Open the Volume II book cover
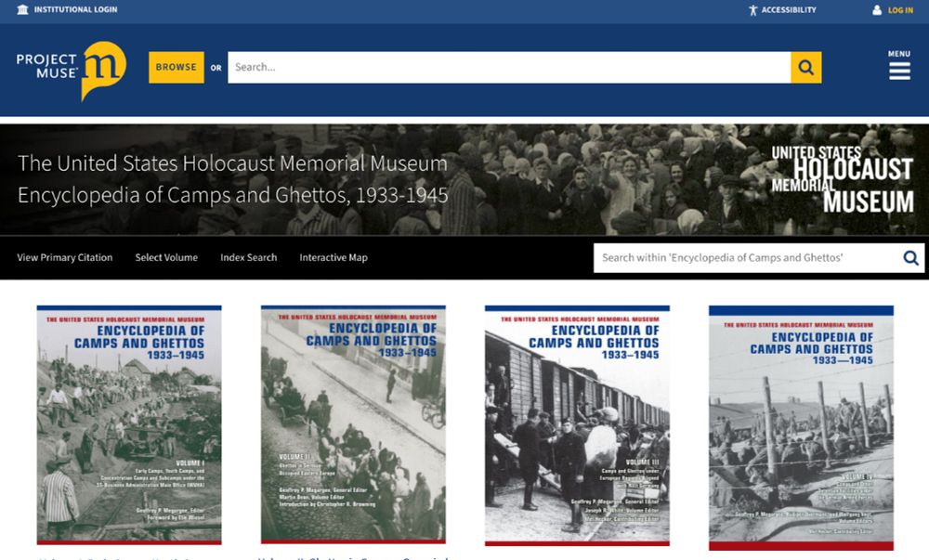Screen dimensions: 929x560 point(353,423)
